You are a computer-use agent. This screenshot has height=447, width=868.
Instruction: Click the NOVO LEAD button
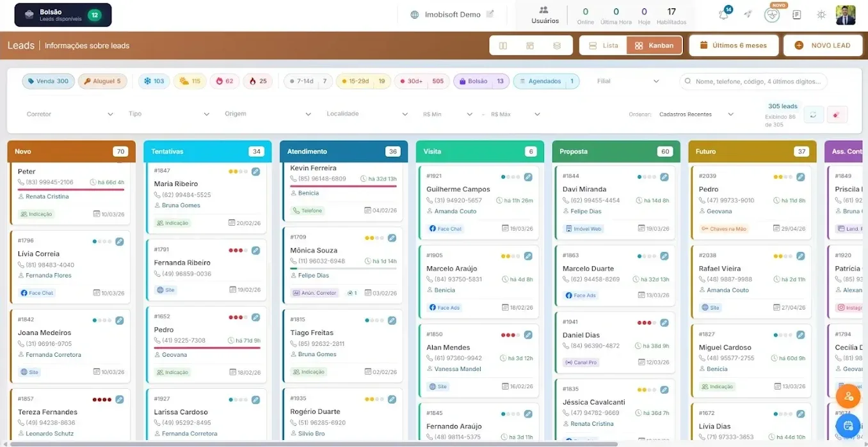point(823,45)
